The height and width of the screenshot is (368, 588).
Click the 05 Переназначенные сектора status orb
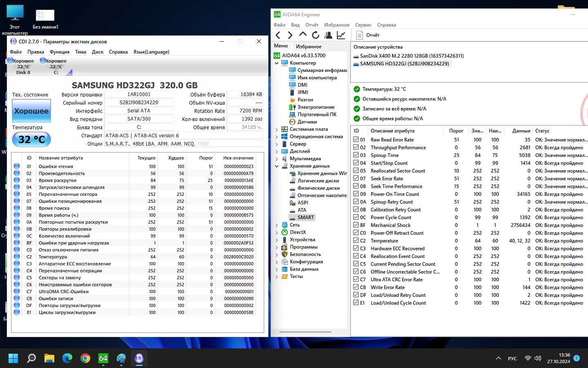coord(17,194)
